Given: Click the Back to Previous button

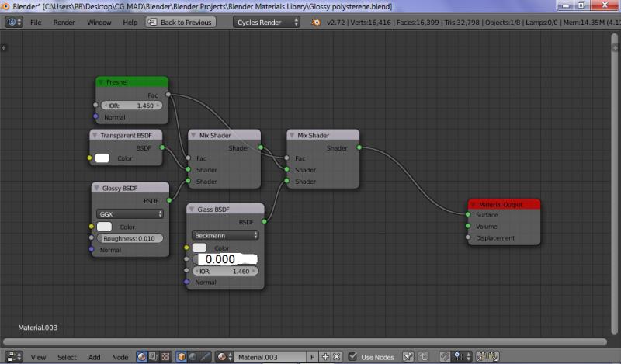Looking at the screenshot, I should point(180,22).
